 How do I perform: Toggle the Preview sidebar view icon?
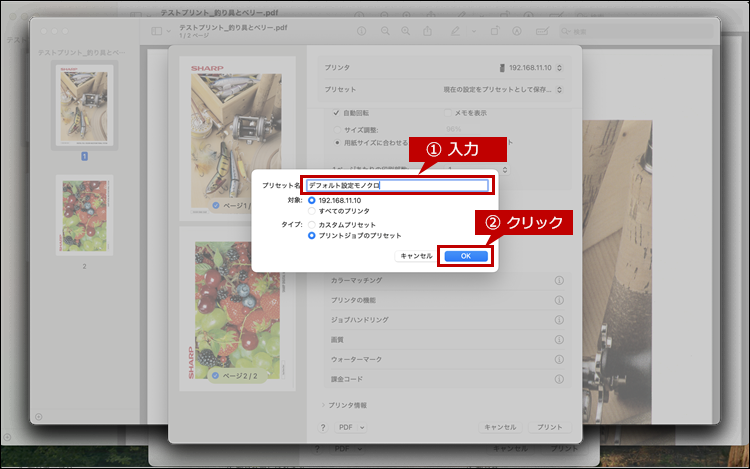coord(156,31)
